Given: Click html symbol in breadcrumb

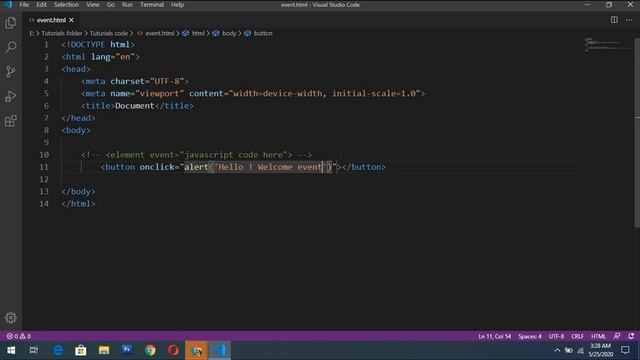Looking at the screenshot, I should [198, 33].
